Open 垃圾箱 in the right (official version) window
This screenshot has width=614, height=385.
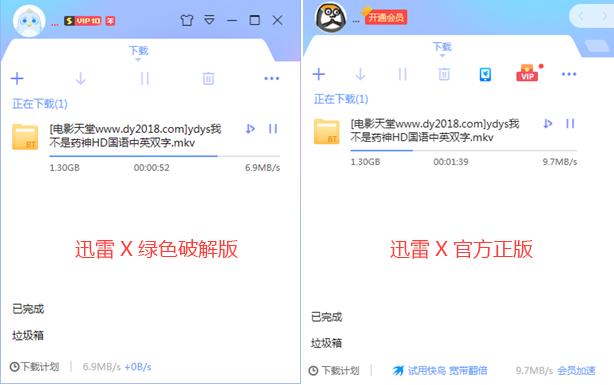pyautogui.click(x=327, y=343)
